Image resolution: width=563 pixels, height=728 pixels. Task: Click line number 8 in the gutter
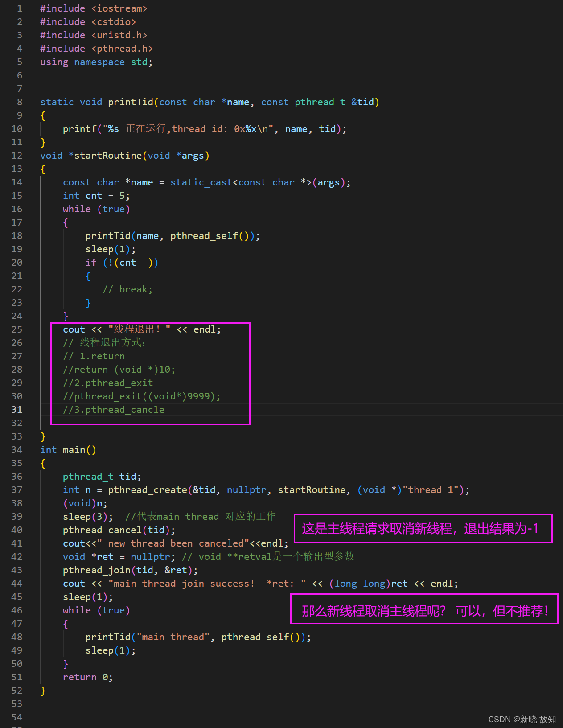pos(20,102)
